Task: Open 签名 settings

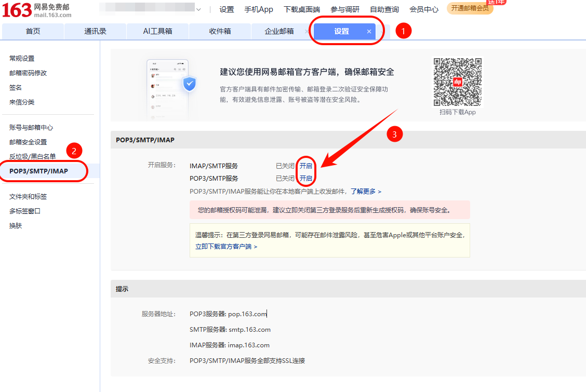Action: tap(15, 87)
